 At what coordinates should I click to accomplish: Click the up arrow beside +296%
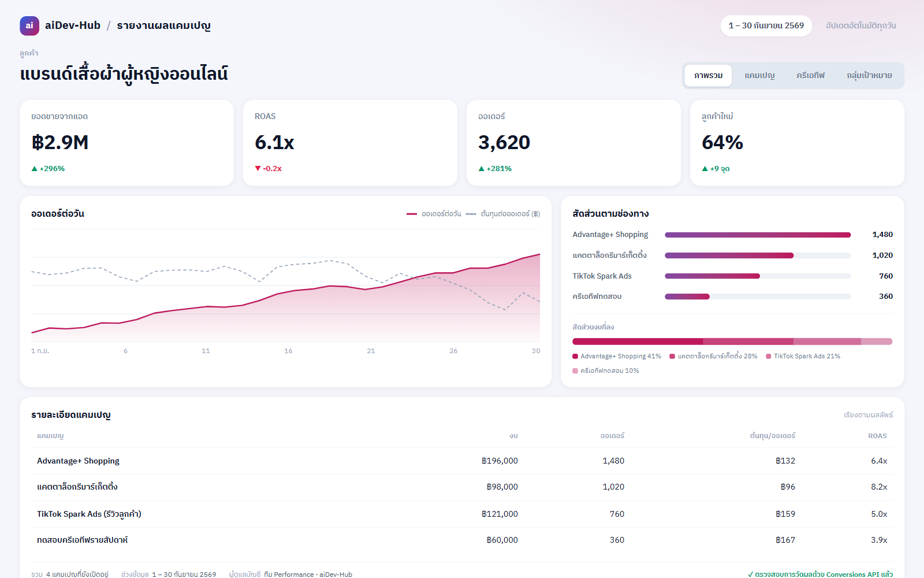point(35,169)
